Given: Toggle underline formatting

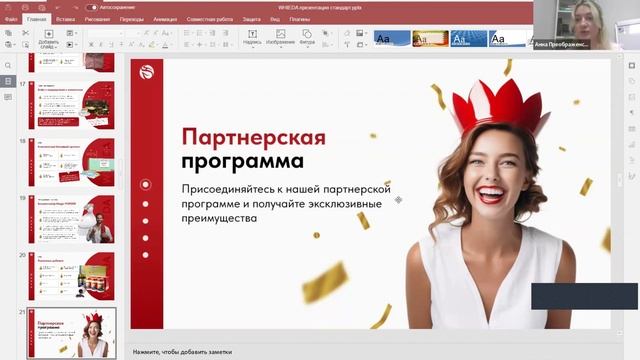Looking at the screenshot, I should [111, 45].
